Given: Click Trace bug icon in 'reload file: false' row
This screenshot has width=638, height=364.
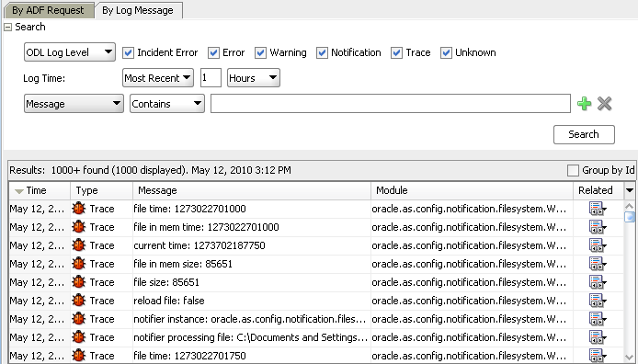Looking at the screenshot, I should point(79,301).
